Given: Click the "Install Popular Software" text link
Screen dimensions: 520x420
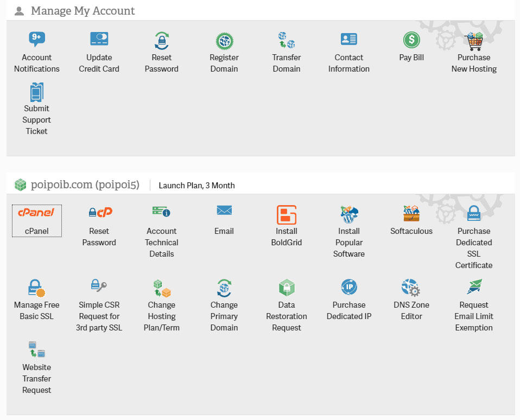Looking at the screenshot, I should [349, 243].
